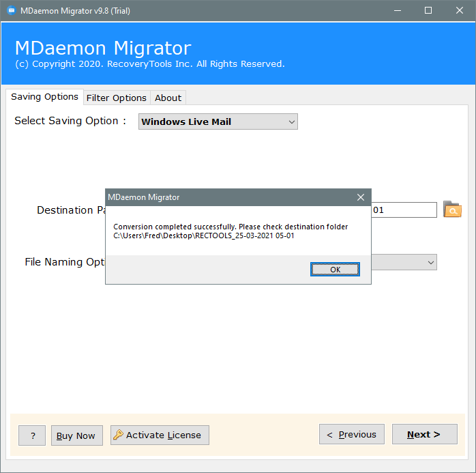Screen dimensions: 476x473
Task: Go back with the Previous button
Action: point(351,434)
